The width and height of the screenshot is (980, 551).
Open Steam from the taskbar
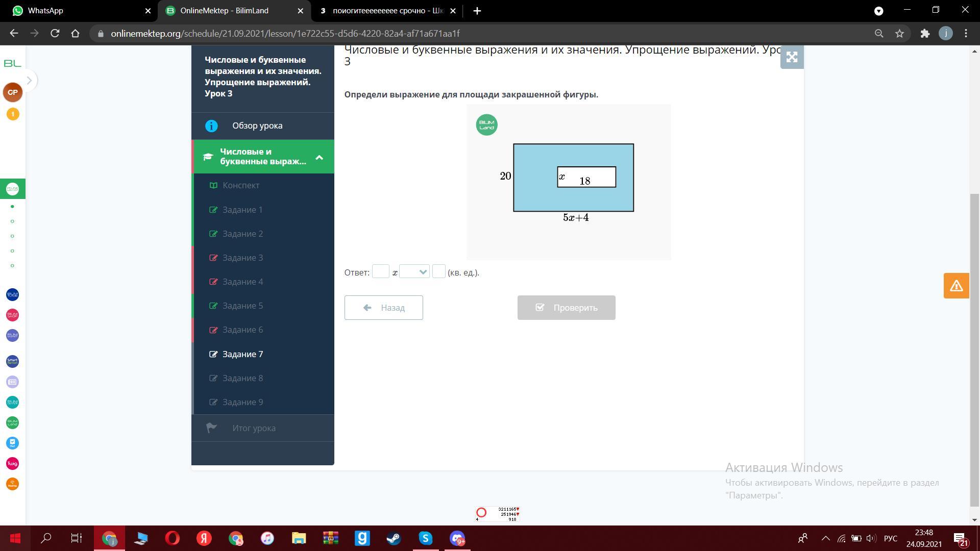394,538
